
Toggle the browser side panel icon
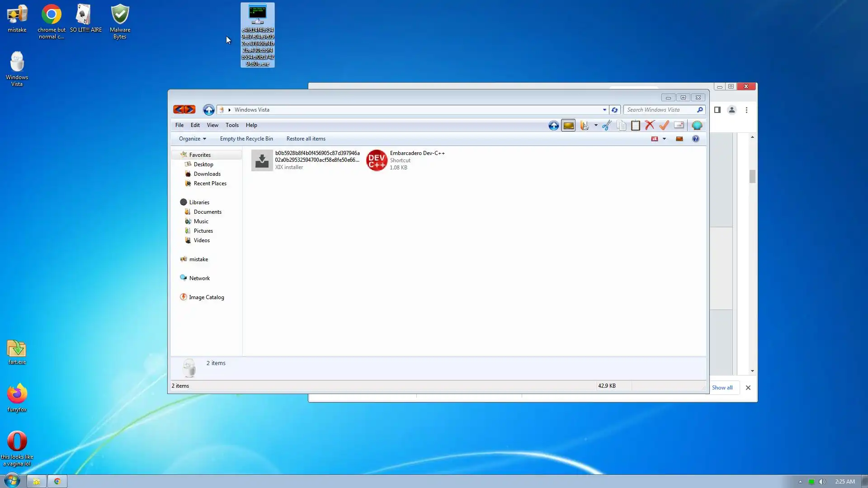[x=717, y=110]
